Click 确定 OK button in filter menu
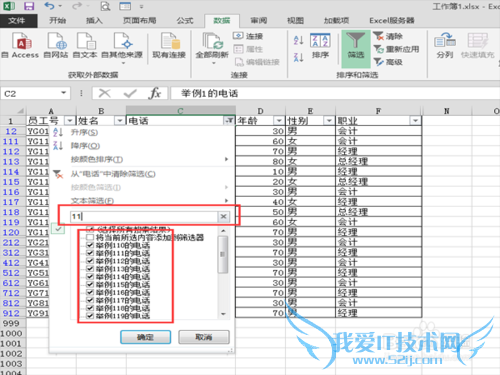500x375 pixels. 145,337
